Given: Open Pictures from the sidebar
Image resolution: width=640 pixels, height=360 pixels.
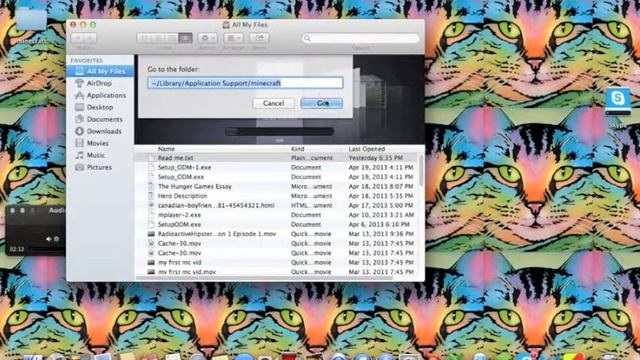Looking at the screenshot, I should (x=100, y=167).
